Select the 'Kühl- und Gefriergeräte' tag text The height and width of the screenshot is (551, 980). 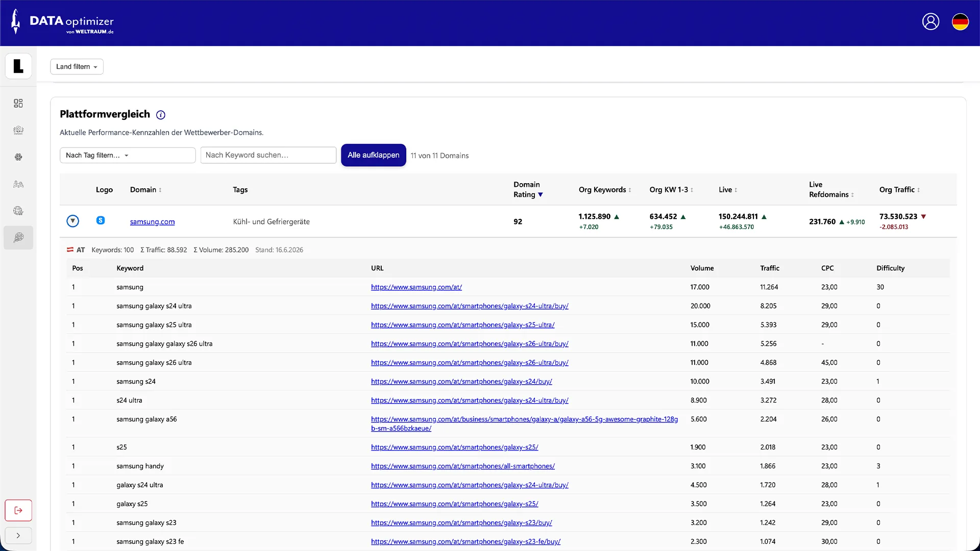(x=272, y=221)
